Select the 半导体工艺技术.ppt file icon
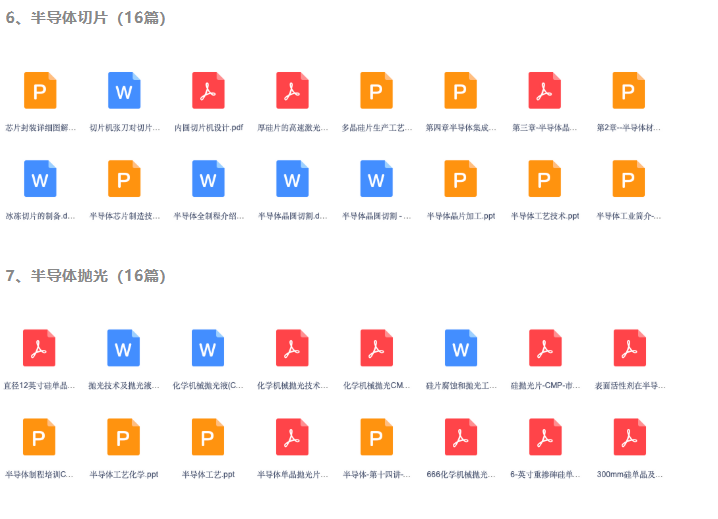 pyautogui.click(x=544, y=179)
